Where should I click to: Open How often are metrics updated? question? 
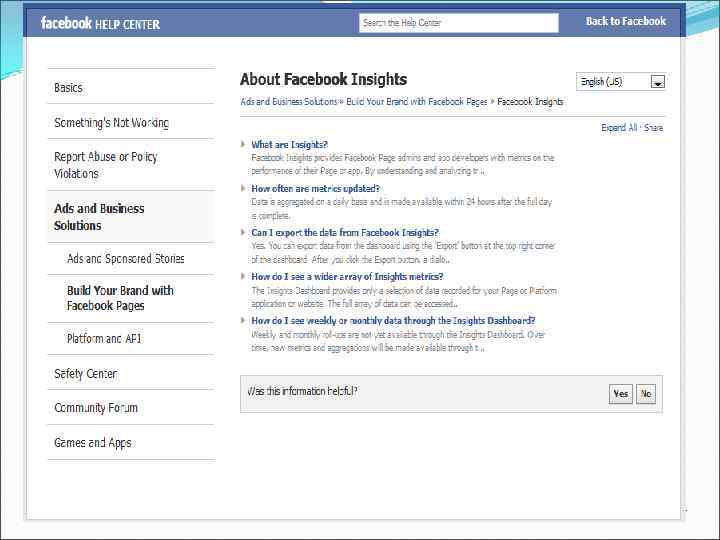click(315, 188)
